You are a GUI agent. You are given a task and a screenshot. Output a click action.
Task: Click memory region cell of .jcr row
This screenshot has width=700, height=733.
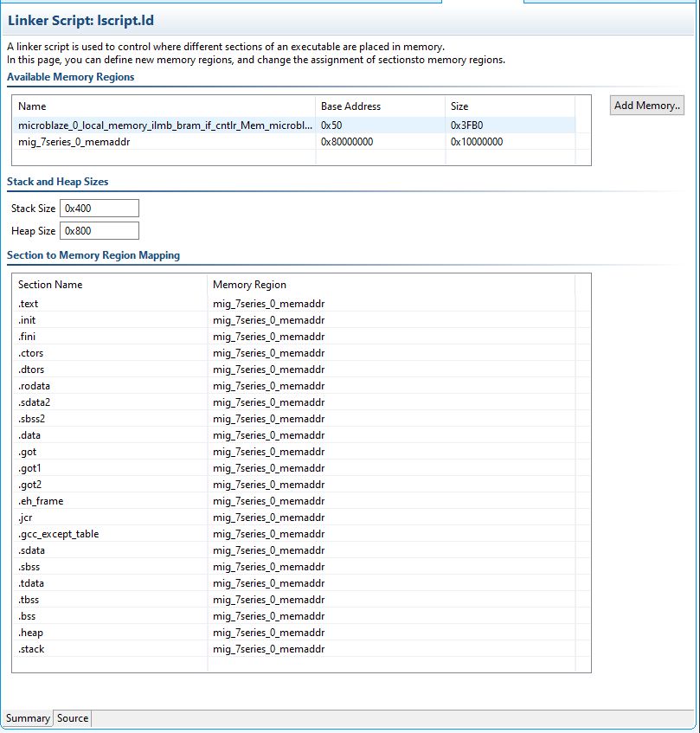pyautogui.click(x=269, y=518)
